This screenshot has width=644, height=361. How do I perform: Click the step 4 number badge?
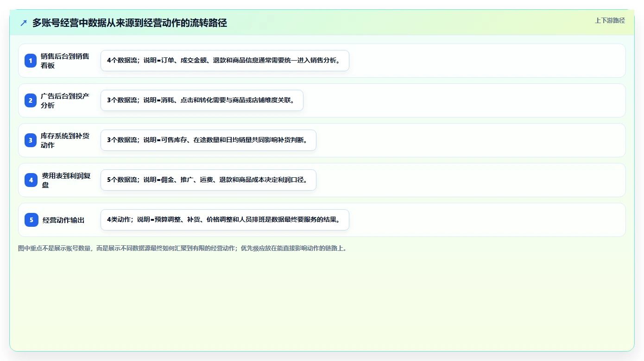32,180
